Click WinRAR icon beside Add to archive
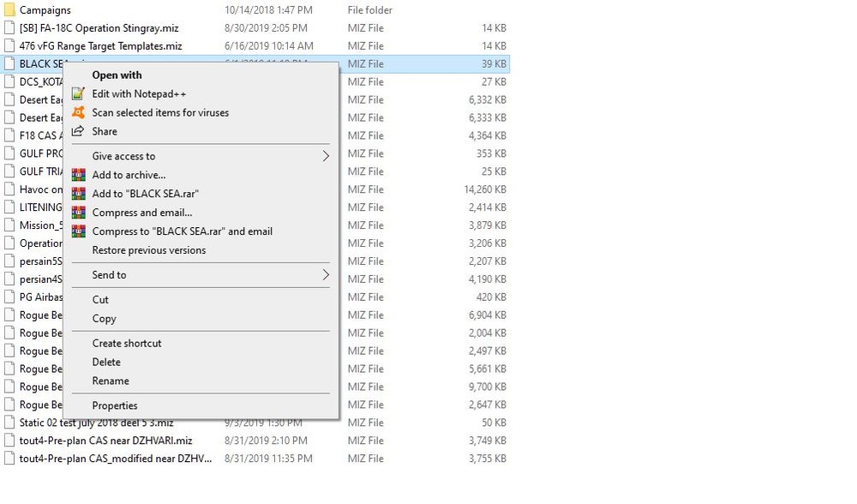The image size is (857, 504). click(x=78, y=175)
